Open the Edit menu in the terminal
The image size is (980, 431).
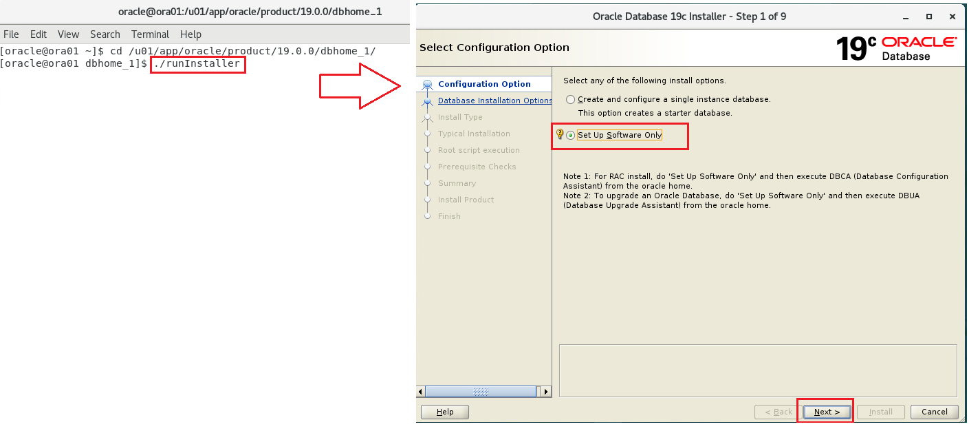(x=39, y=34)
